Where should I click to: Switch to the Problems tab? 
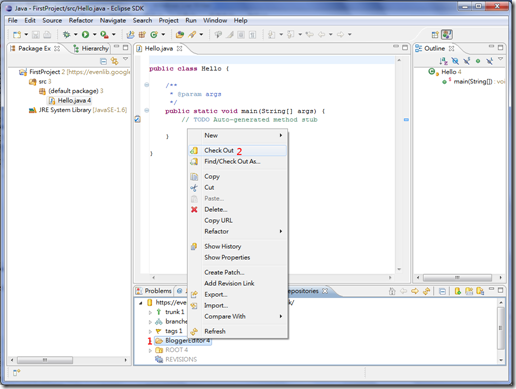[x=154, y=291]
